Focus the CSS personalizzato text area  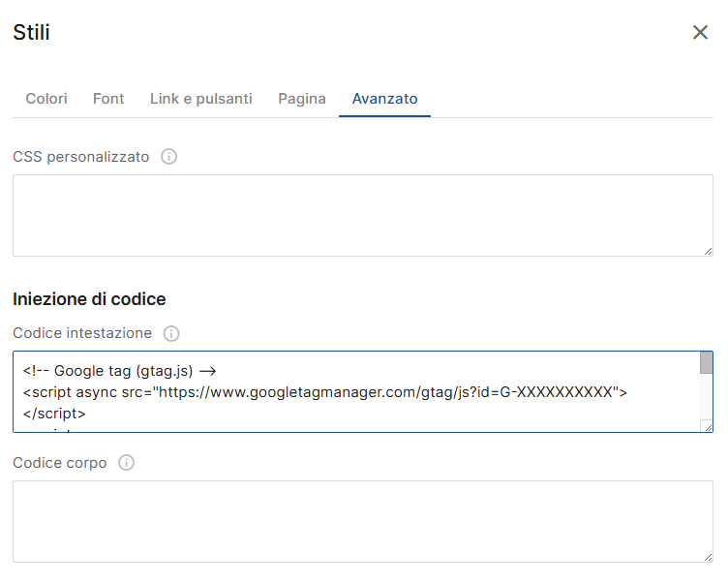click(x=363, y=216)
